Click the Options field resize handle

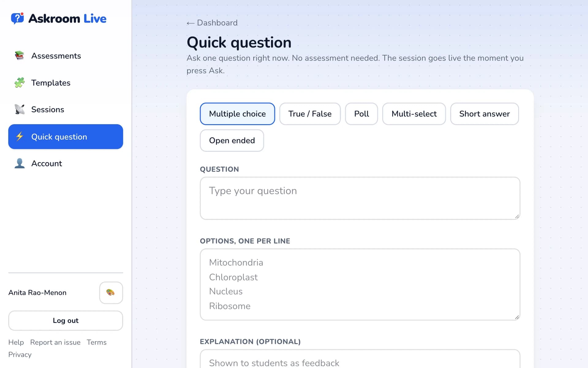point(517,317)
